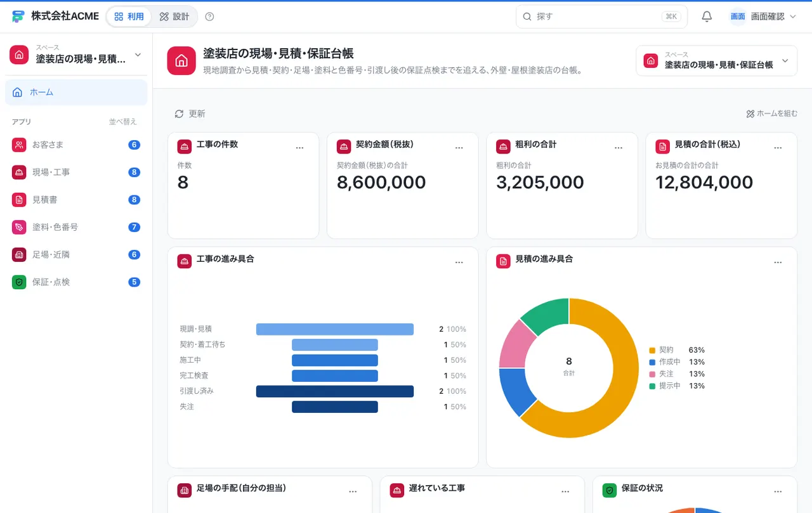Click the 8,600,000 contract amount value
The height and width of the screenshot is (513, 812).
(x=381, y=183)
